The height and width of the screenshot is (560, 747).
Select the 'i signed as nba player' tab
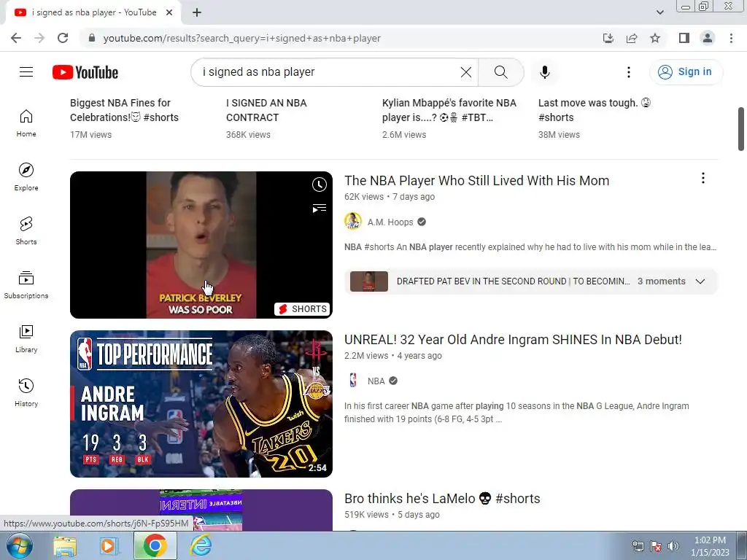[93, 13]
